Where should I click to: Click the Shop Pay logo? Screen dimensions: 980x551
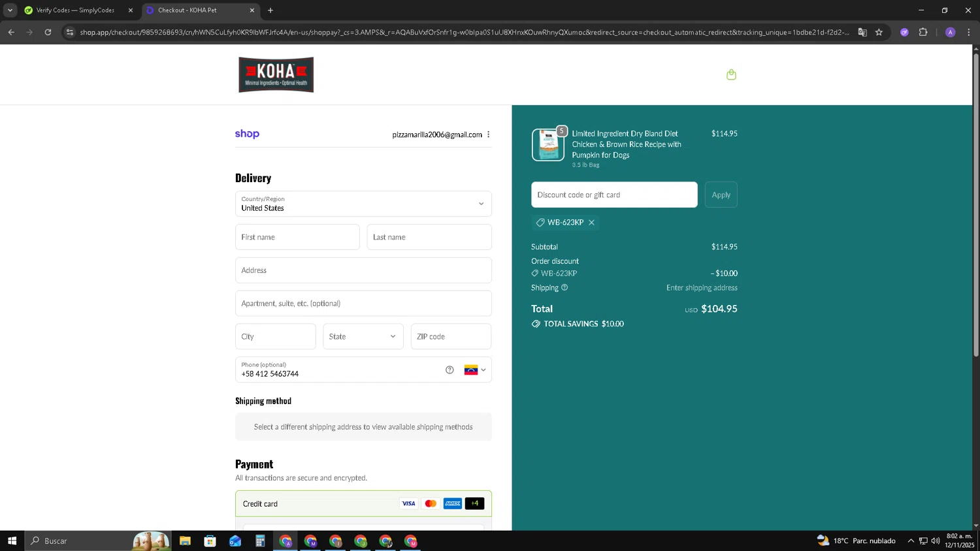point(247,134)
